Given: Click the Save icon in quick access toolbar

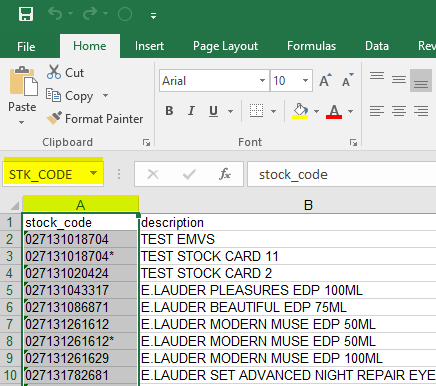Looking at the screenshot, I should (26, 14).
